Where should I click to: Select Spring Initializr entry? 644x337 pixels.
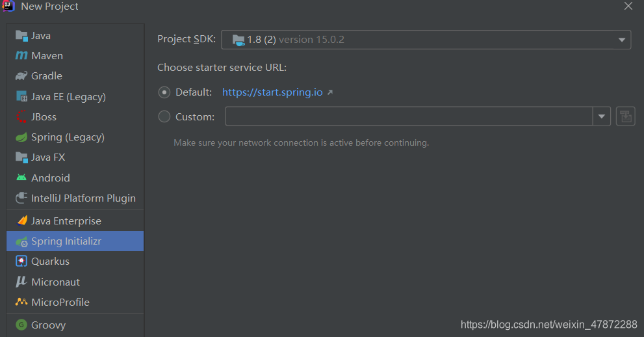[x=75, y=241]
